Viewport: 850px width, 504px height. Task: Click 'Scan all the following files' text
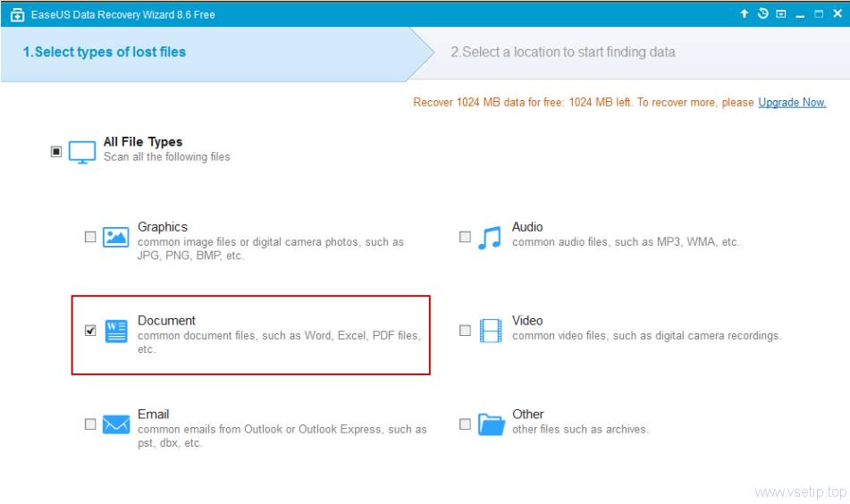pos(167,156)
